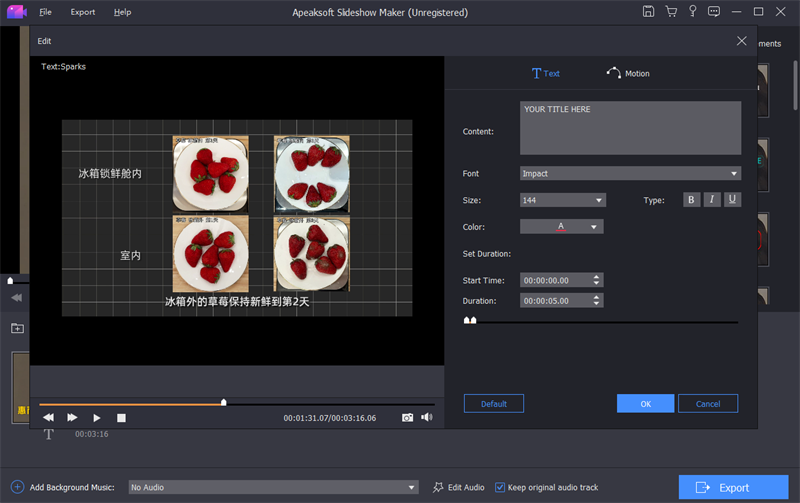Viewport: 800px width, 503px height.
Task: Open the text Color dropdown arrow
Action: pyautogui.click(x=593, y=227)
